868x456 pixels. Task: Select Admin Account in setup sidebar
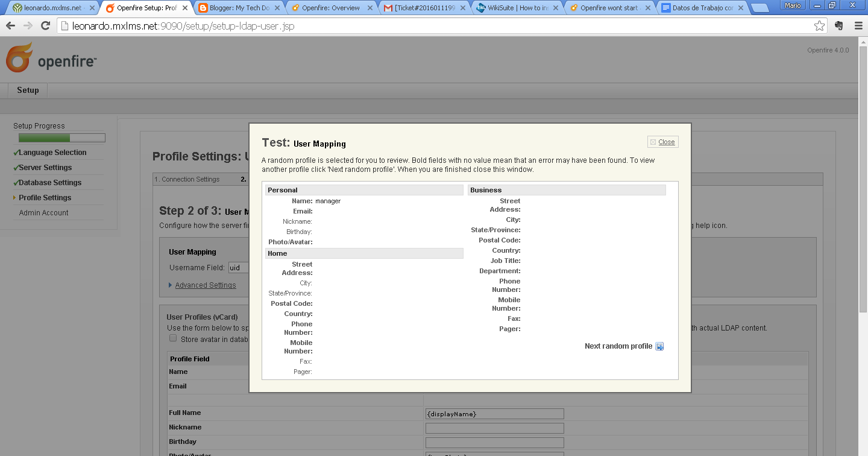click(43, 213)
